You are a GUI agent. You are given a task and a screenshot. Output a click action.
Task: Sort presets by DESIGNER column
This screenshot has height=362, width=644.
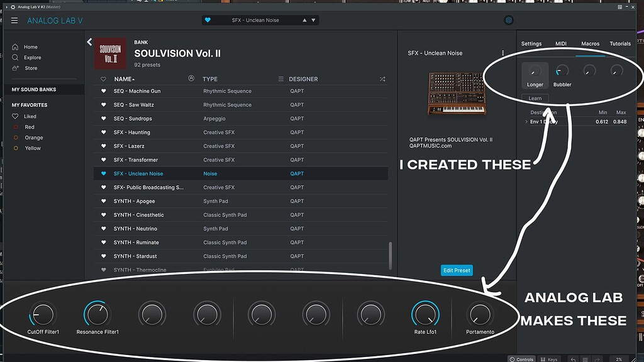(303, 79)
